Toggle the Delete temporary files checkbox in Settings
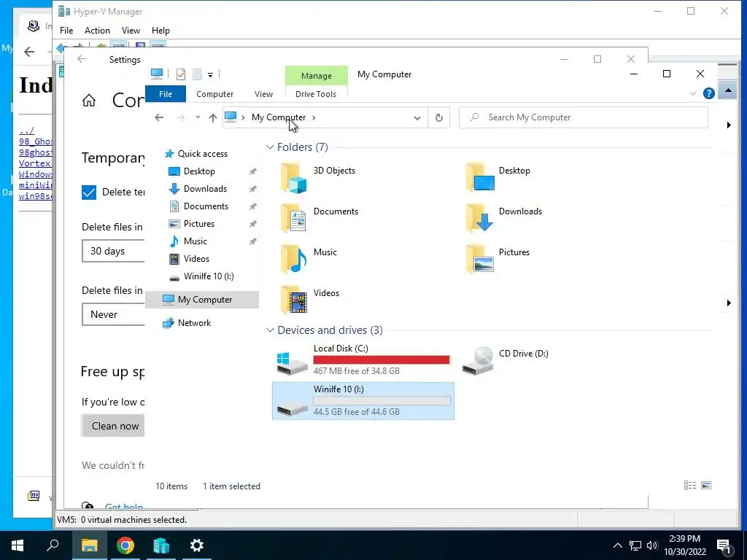747x560 pixels. [89, 192]
